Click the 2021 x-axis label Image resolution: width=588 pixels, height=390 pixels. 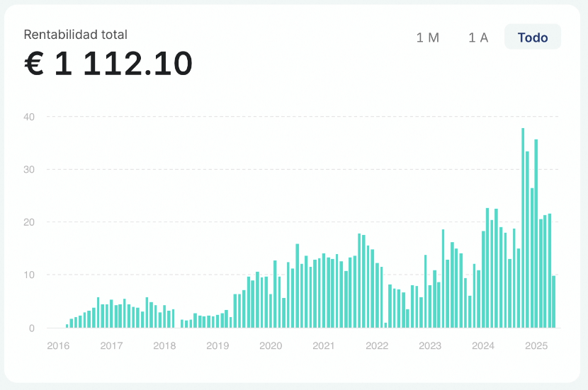point(324,346)
